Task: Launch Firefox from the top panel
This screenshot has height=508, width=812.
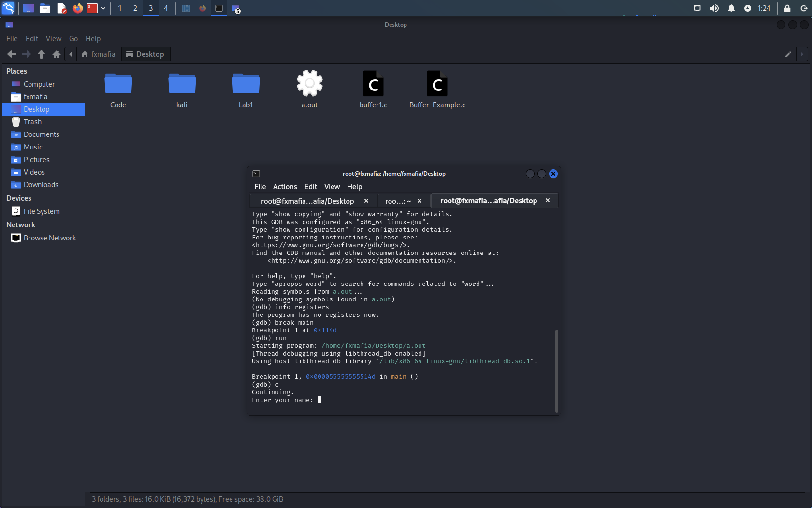Action: 78,8
